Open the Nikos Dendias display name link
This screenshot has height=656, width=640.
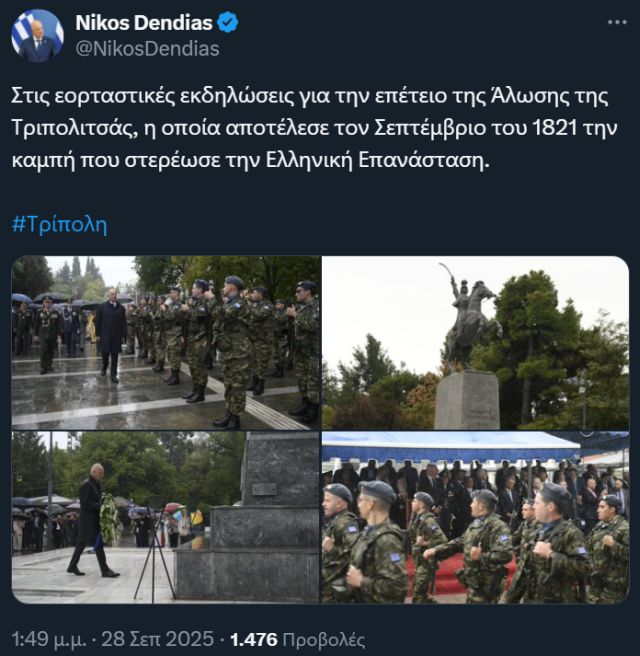[144, 23]
